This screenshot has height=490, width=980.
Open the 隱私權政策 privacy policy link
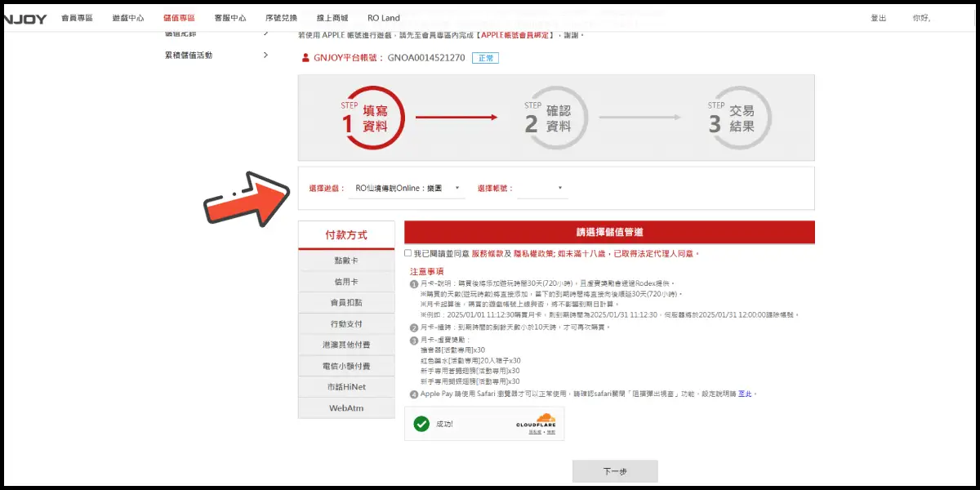tap(532, 254)
